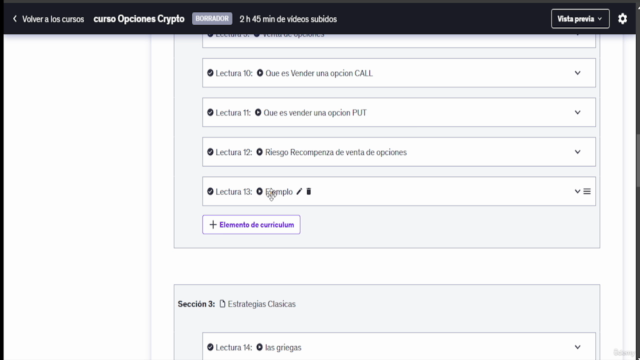The image size is (640, 360).
Task: Click the Lectura 11: label
Action: 233,113
